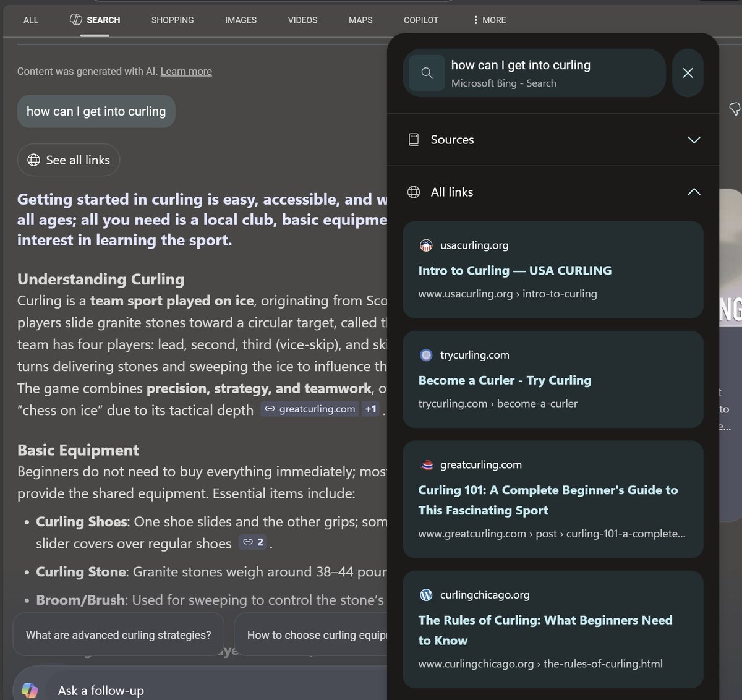
Task: Click the 'how can I get into curling' query bubble
Action: tap(96, 111)
